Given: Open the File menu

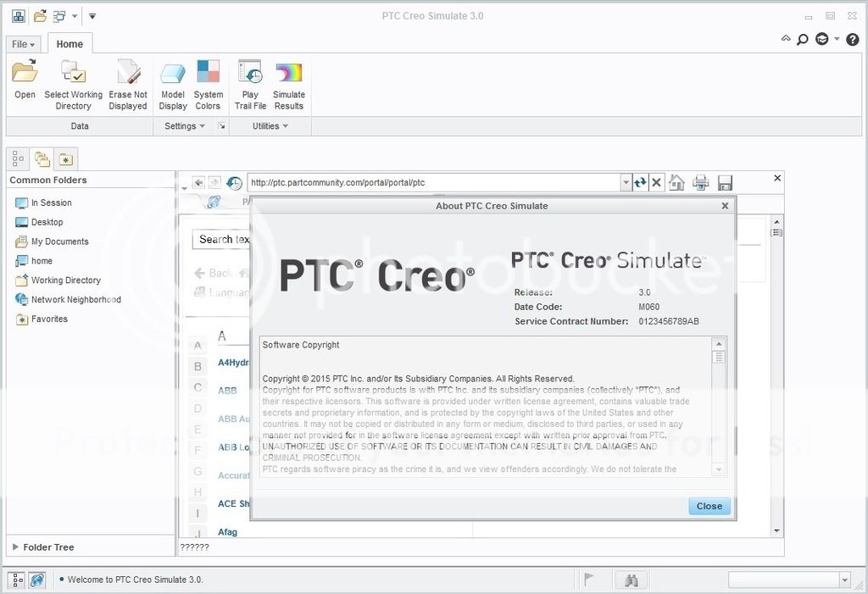Looking at the screenshot, I should pyautogui.click(x=23, y=44).
